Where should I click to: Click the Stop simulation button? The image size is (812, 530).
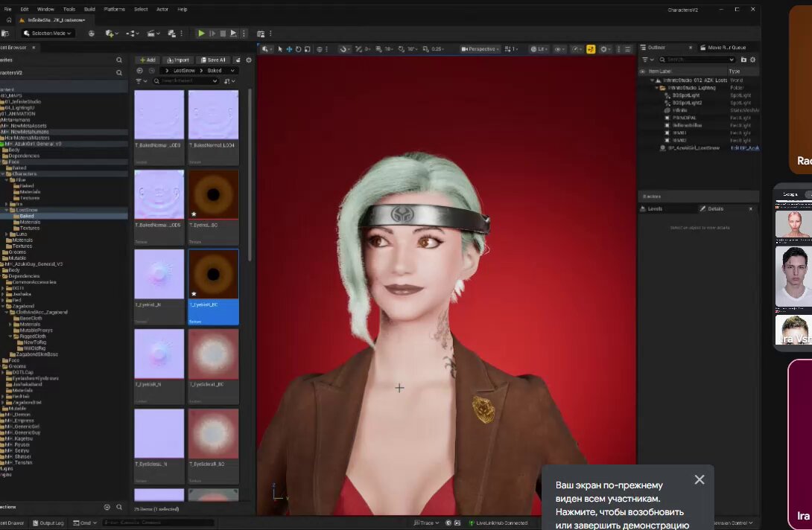point(223,33)
